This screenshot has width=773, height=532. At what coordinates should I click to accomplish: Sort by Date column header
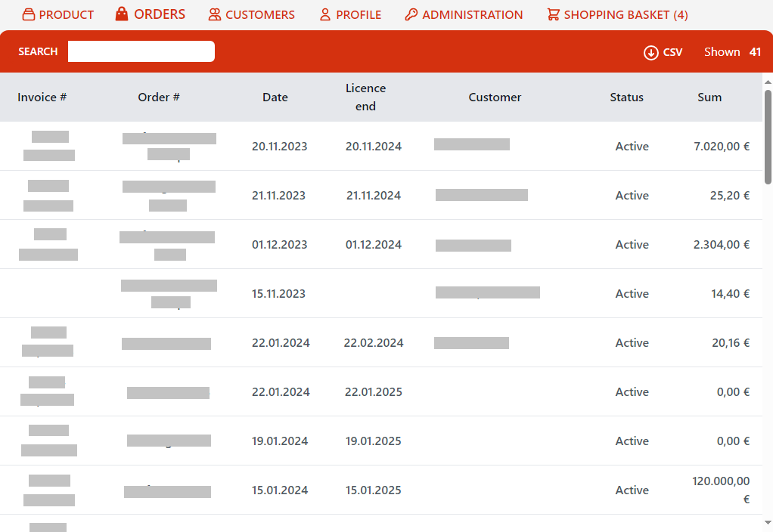(x=275, y=97)
